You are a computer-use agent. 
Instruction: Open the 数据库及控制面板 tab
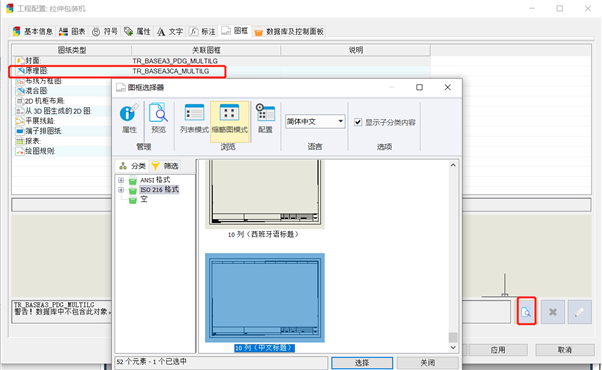coord(289,31)
